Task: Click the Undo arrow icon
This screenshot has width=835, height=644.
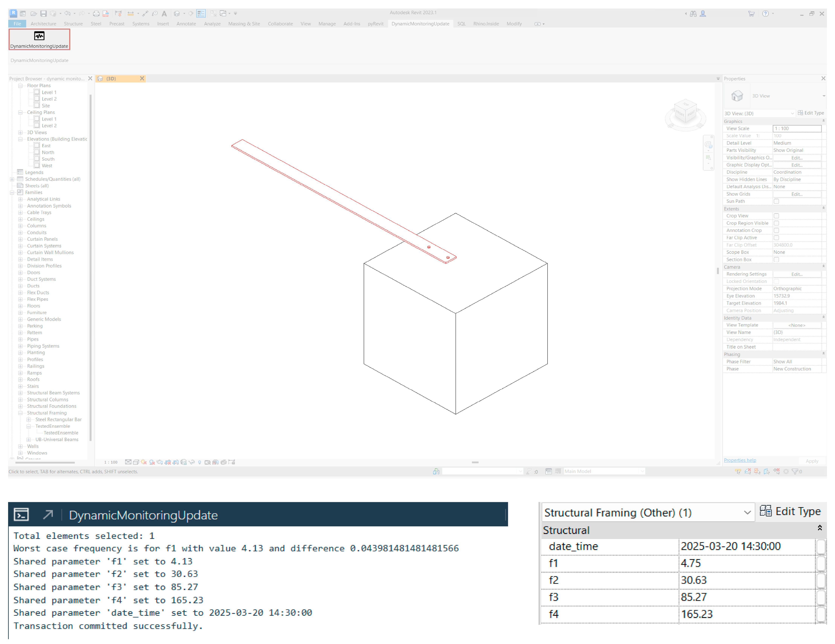Action: pyautogui.click(x=67, y=13)
